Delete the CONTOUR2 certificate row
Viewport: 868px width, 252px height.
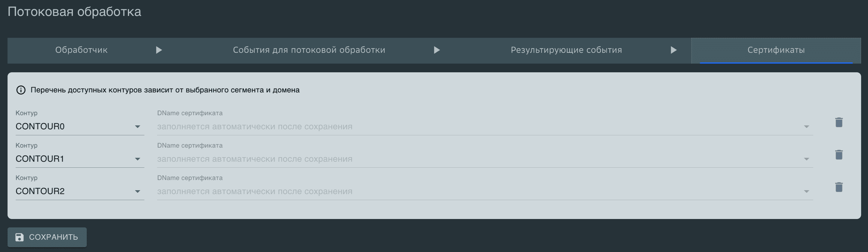point(839,187)
